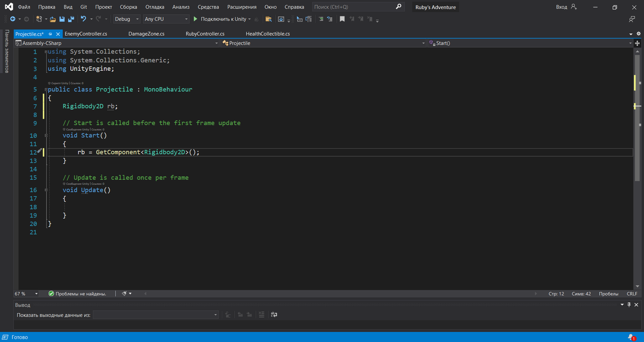Open the show output from dropdown
Image resolution: width=644 pixels, height=342 pixels.
[x=156, y=315]
